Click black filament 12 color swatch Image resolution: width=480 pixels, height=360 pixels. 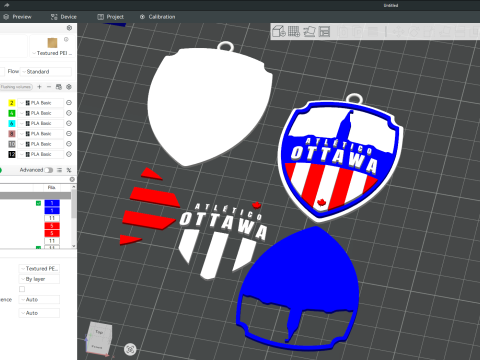pos(12,154)
